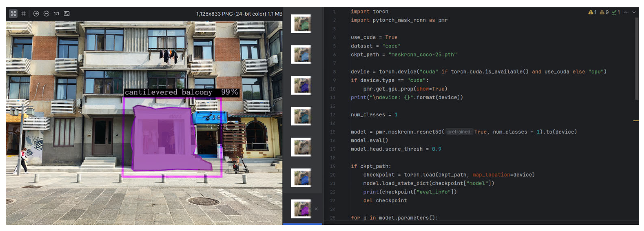
Task: Click the zoom out minus icon
Action: pos(46,13)
